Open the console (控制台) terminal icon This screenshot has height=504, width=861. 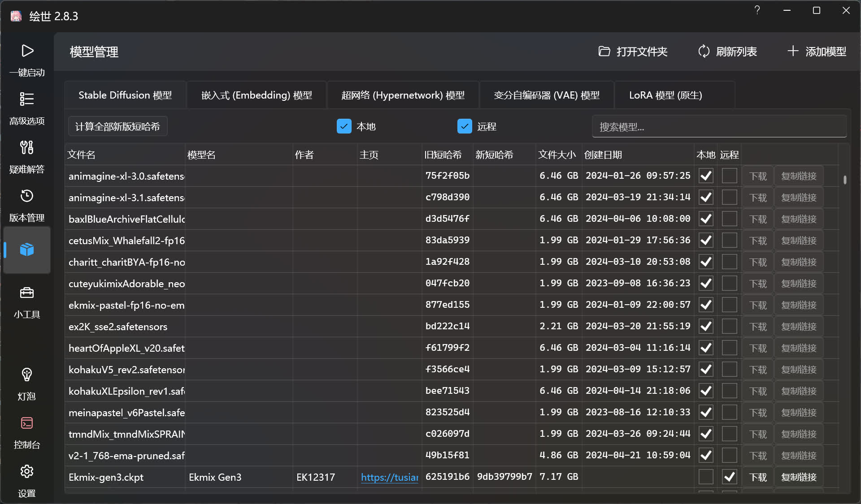pos(27,423)
